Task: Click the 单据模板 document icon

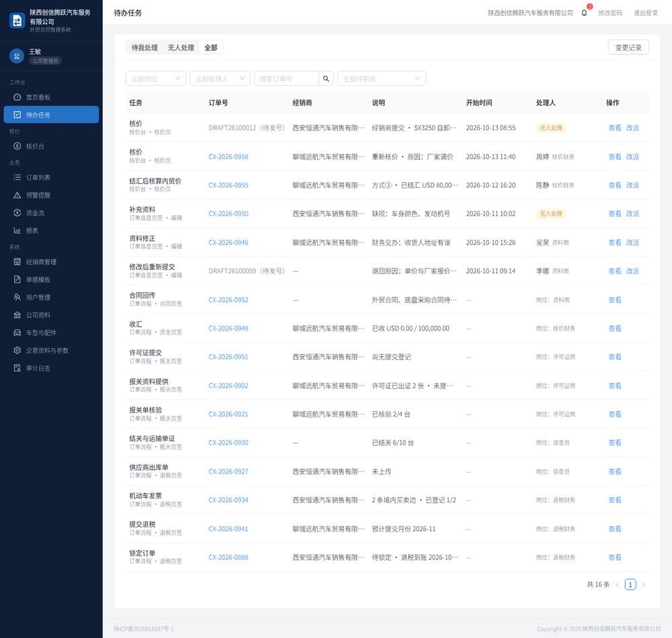Action: click(x=17, y=279)
